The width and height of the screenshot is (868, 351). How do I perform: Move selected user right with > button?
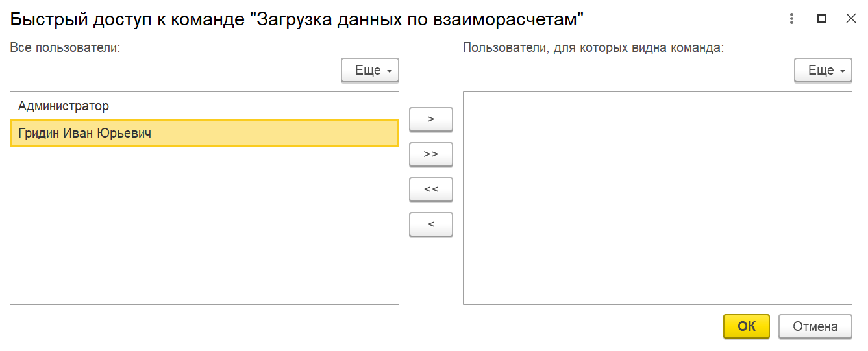(431, 119)
